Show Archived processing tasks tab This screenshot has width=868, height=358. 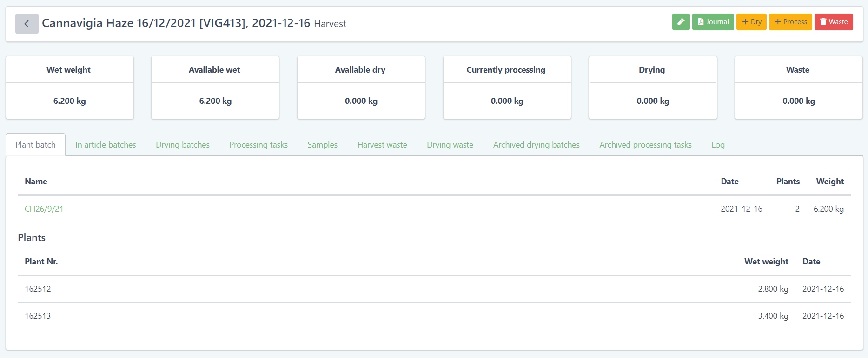click(x=645, y=145)
